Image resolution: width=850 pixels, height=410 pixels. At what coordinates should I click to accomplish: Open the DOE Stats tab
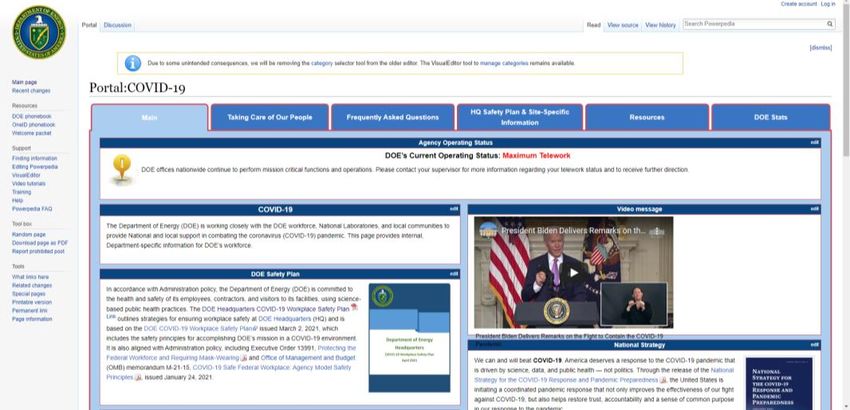(770, 117)
